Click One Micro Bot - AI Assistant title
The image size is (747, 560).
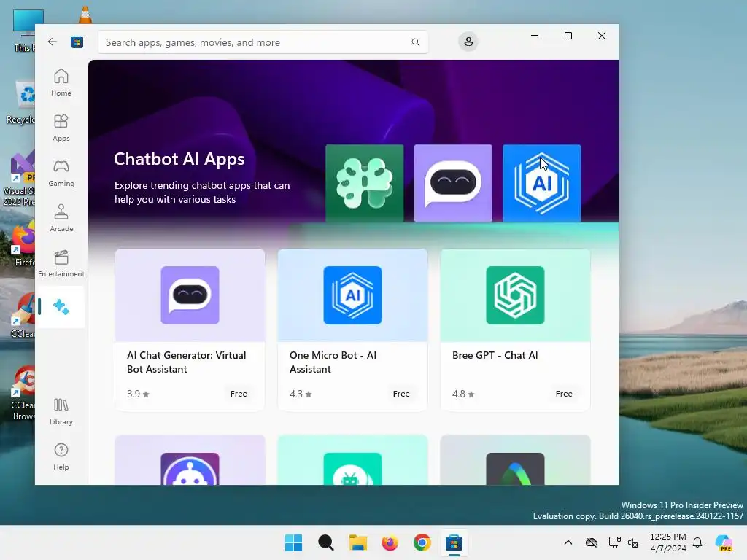(x=333, y=362)
